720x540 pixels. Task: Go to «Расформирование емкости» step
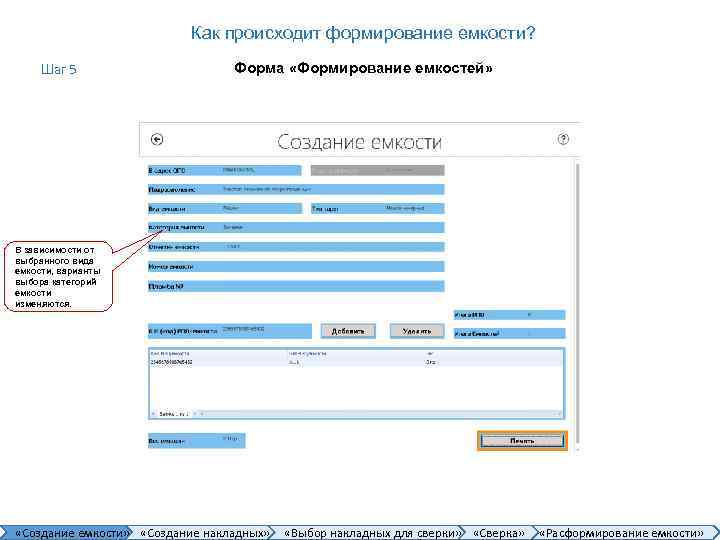tap(622, 533)
